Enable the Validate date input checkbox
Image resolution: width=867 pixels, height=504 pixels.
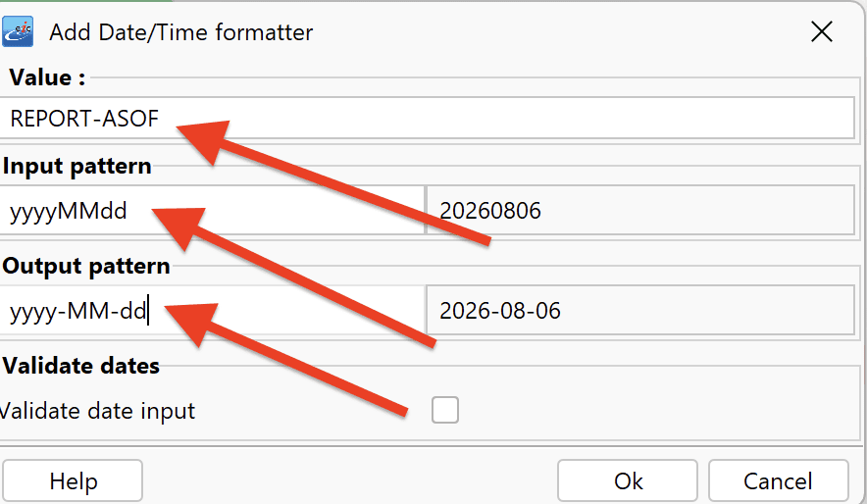pos(445,410)
